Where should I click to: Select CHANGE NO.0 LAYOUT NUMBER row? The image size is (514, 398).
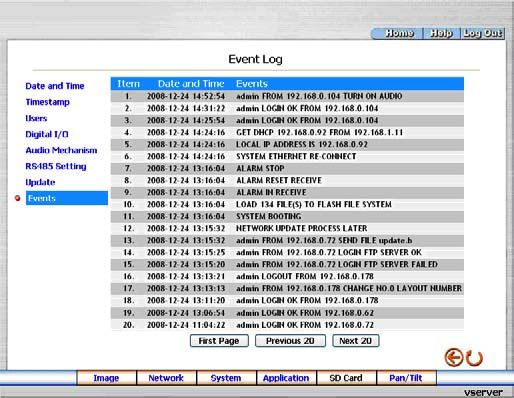[x=287, y=288]
